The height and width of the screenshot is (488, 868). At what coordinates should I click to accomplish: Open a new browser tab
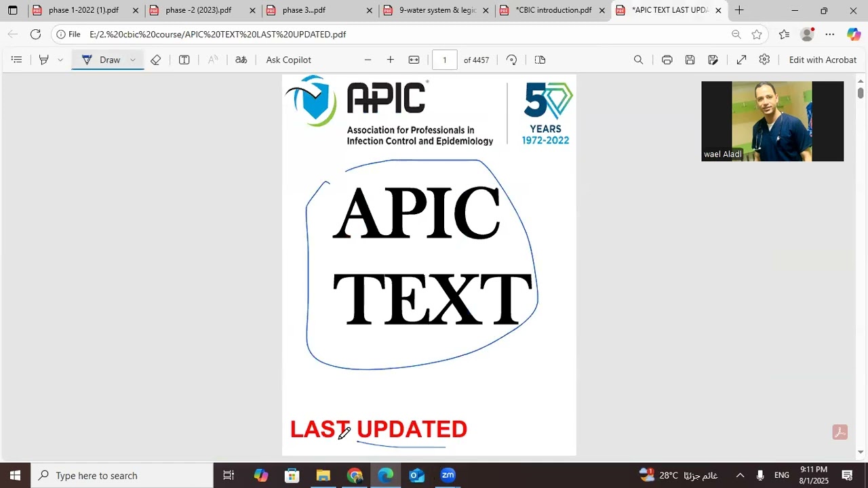[739, 10]
